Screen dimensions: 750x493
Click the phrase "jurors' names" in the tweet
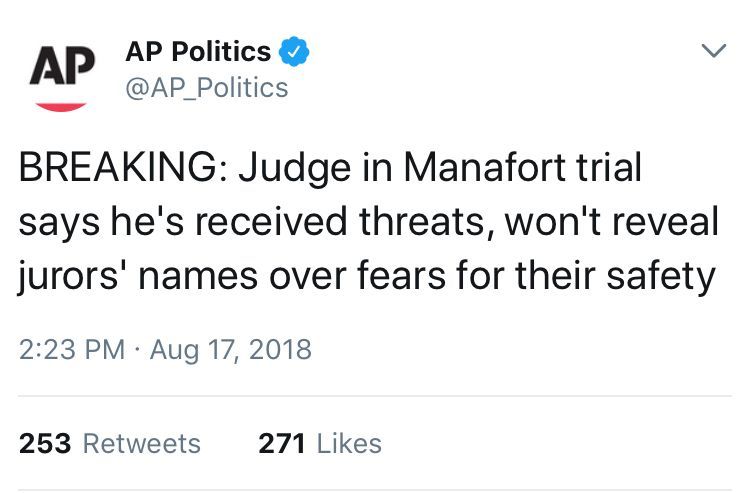point(138,277)
